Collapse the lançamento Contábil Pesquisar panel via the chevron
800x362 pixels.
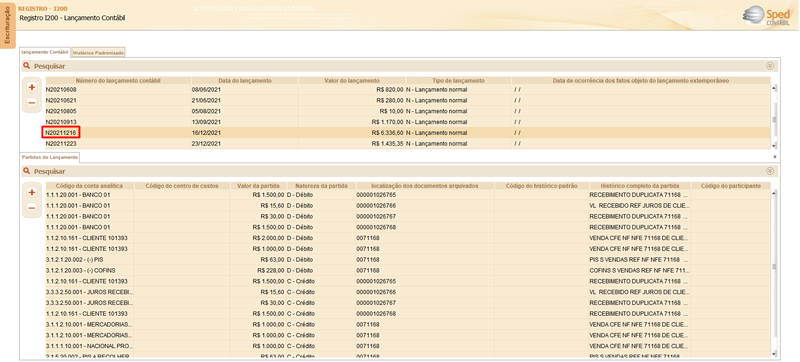(x=770, y=66)
